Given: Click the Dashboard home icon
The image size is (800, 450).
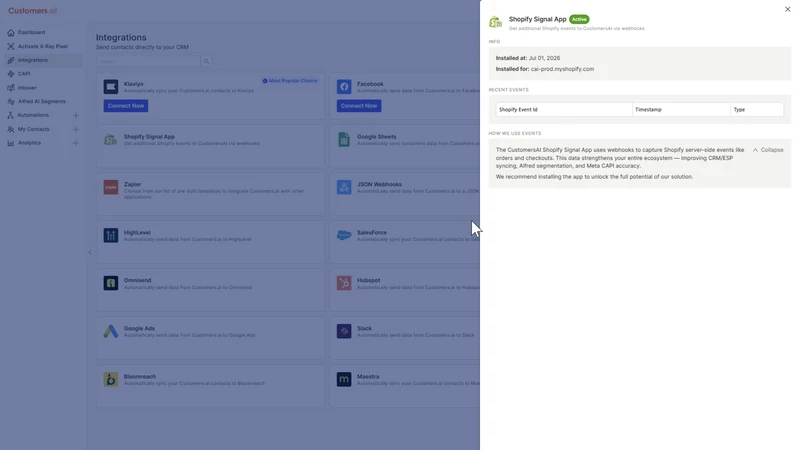Looking at the screenshot, I should 11,32.
